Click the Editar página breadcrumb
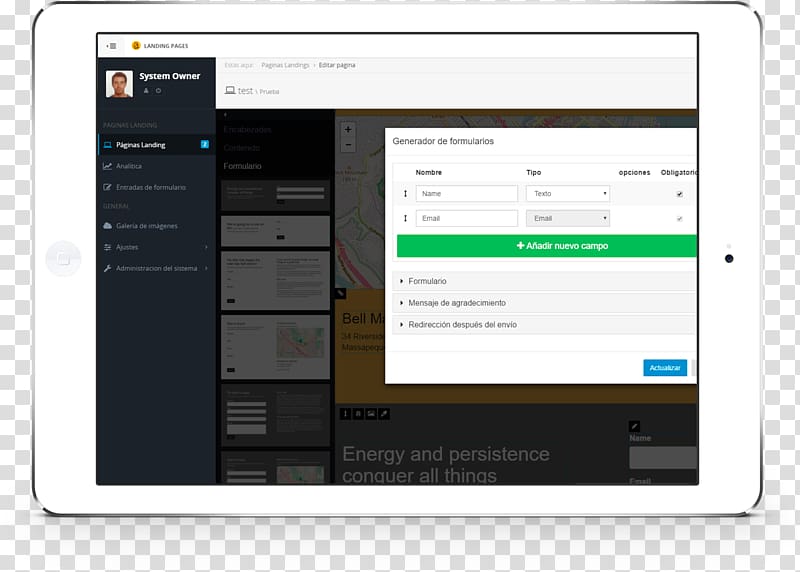The height and width of the screenshot is (572, 800). (337, 65)
